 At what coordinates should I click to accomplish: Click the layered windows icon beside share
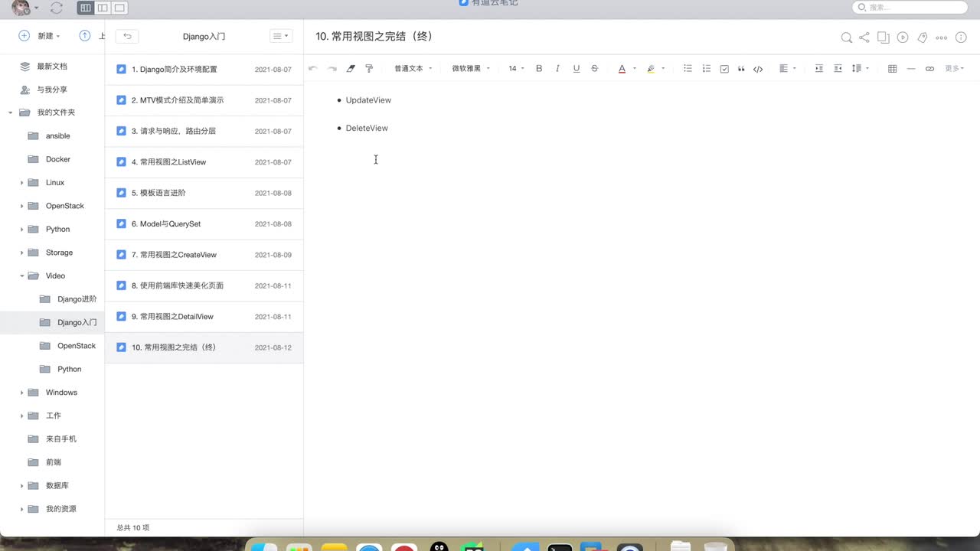tap(884, 37)
